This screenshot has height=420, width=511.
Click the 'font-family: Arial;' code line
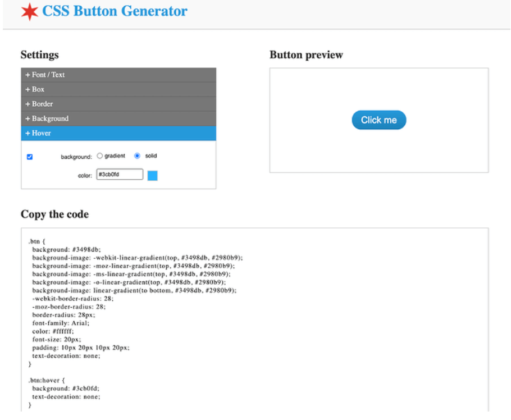click(61, 323)
